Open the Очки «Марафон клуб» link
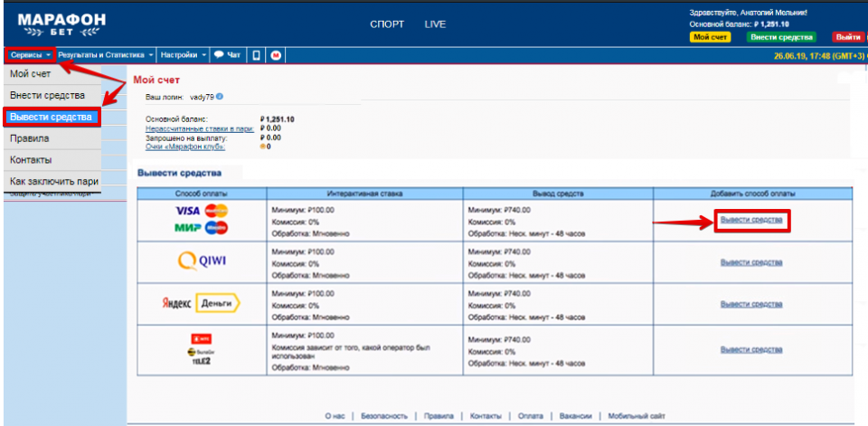The image size is (868, 426). point(184,147)
